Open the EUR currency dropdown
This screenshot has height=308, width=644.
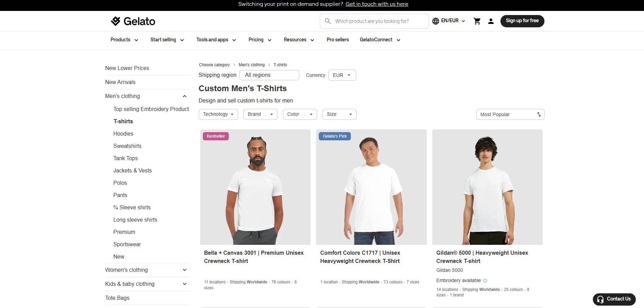[342, 75]
